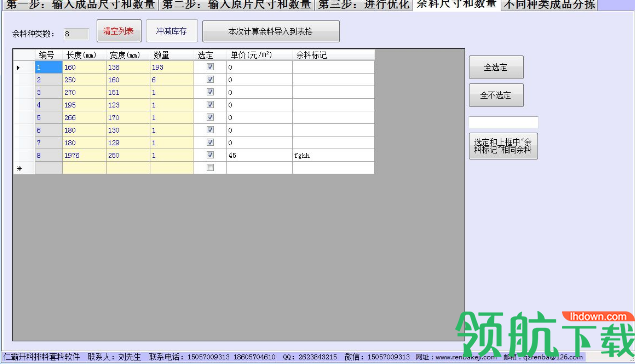Click the width cell 123 in row 4
Viewport: 635px width, 364px height.
[128, 105]
